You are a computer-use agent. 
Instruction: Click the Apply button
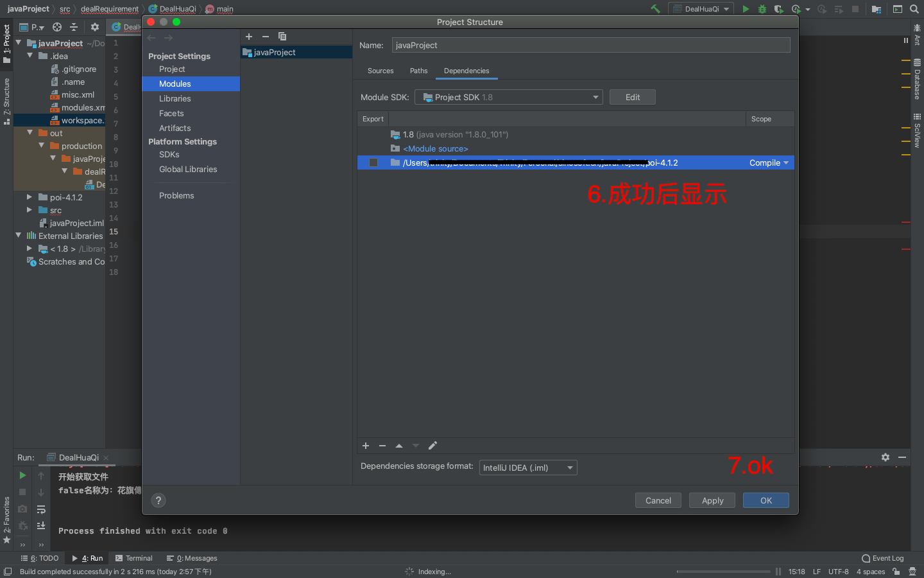(712, 500)
